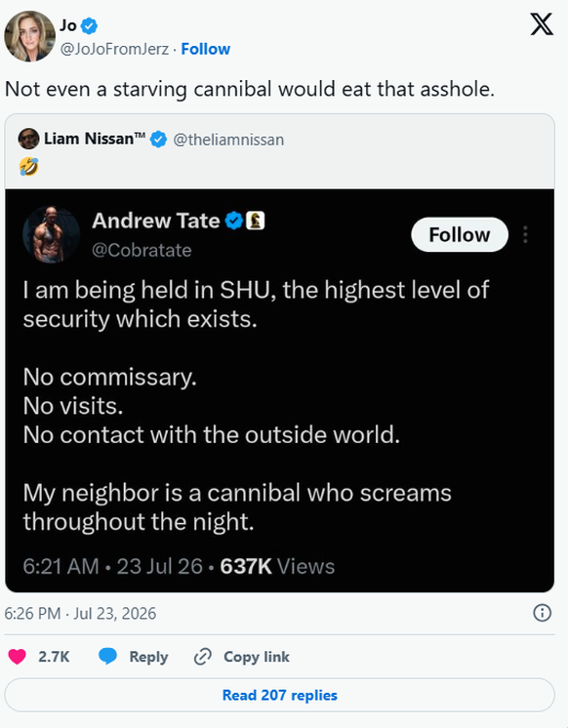Viewport: 568px width, 728px height.
Task: Open the @JoJoFromJerz handle
Action: [x=114, y=49]
